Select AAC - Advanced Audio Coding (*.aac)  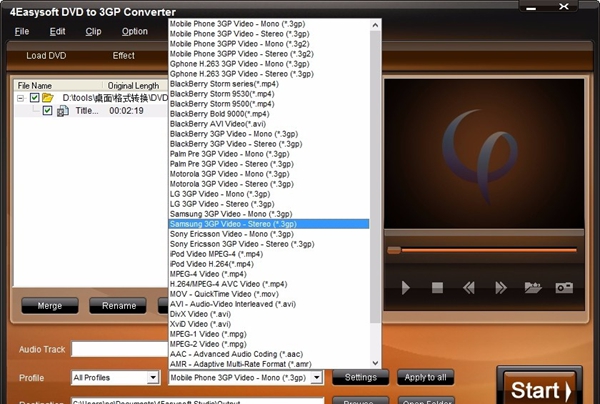point(269,354)
